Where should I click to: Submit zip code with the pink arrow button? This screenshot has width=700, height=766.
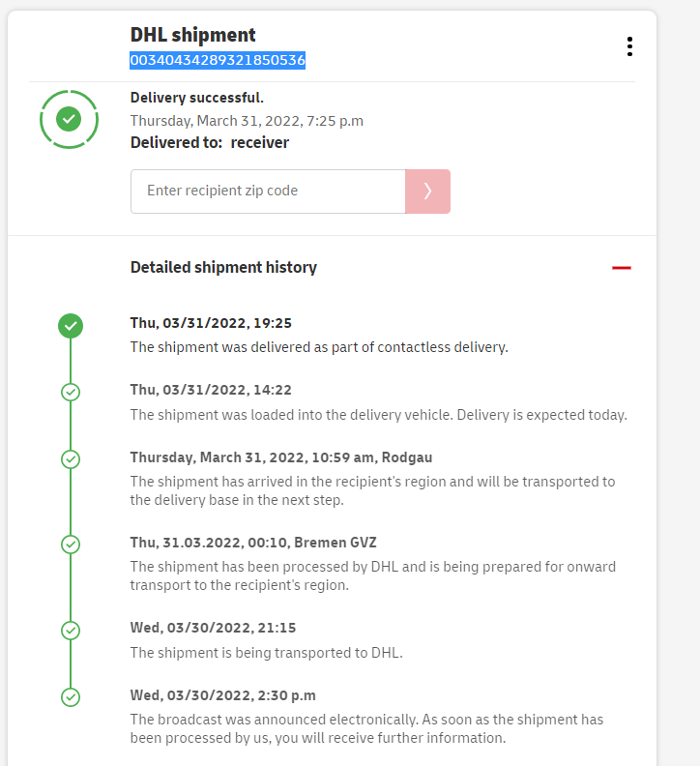pyautogui.click(x=427, y=191)
